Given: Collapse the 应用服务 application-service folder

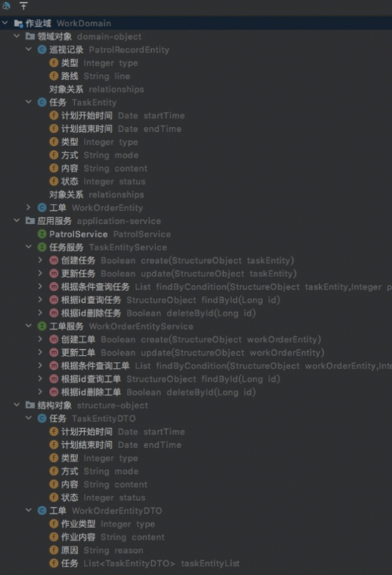Looking at the screenshot, I should [x=17, y=221].
